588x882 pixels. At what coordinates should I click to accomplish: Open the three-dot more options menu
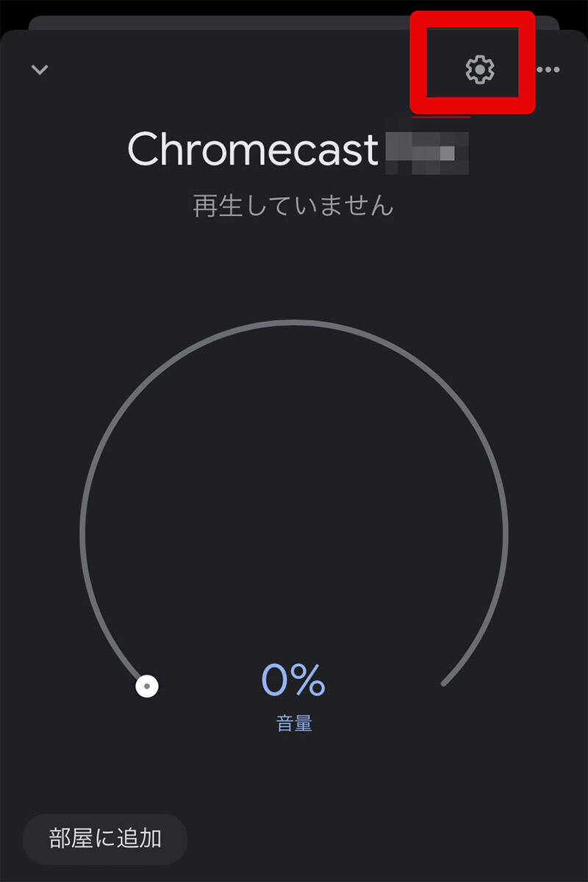(548, 70)
